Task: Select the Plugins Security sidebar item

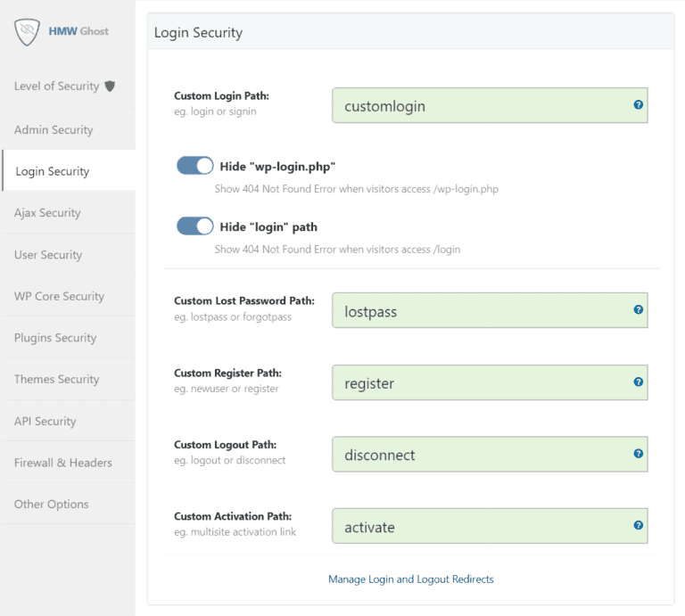Action: (x=55, y=338)
